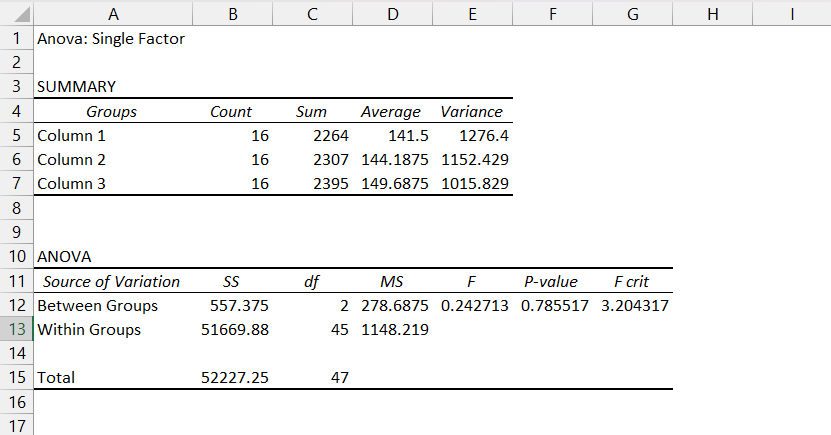Click the 'Anova: Single Factor' title cell

[x=113, y=39]
